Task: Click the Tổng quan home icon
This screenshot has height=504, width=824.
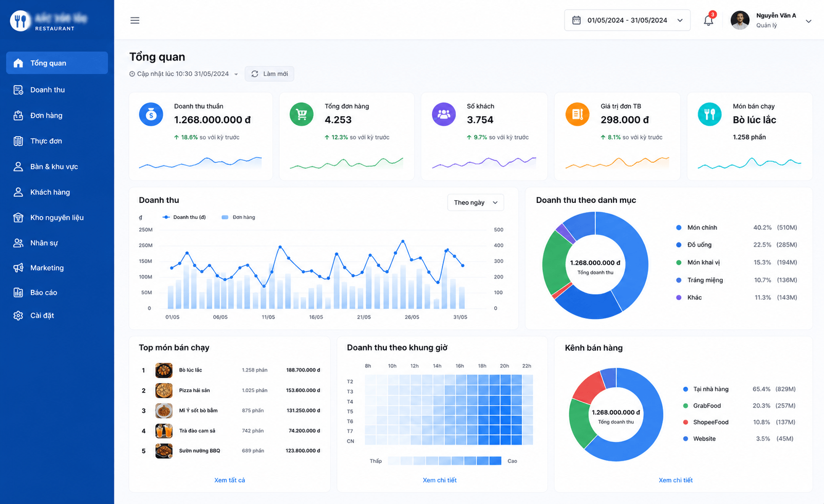Action: click(x=18, y=63)
